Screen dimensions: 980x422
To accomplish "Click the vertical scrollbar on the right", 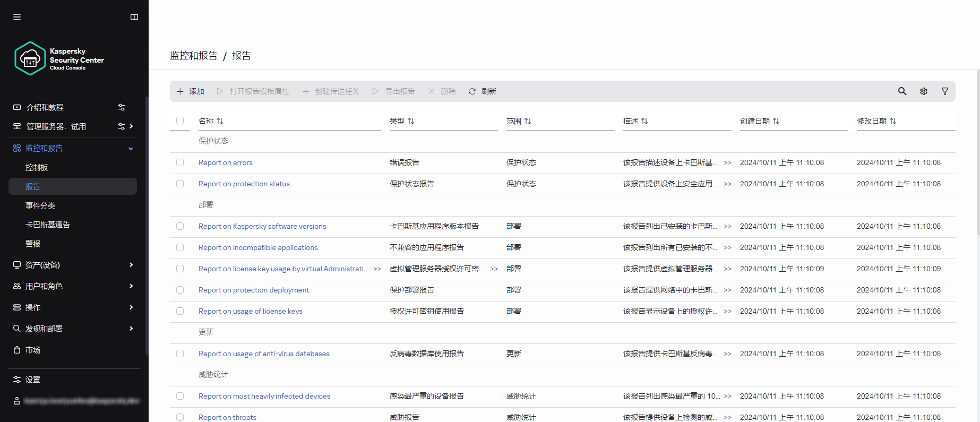I will point(978,154).
